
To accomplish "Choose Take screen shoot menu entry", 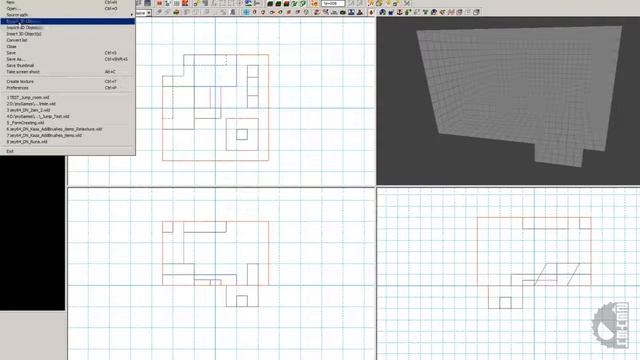I will pyautogui.click(x=67, y=72).
